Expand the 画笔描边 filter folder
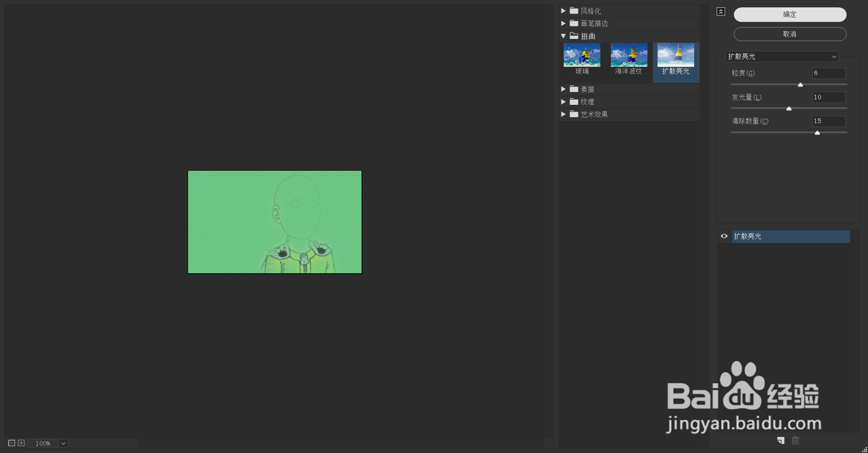This screenshot has height=453, width=868. tap(563, 23)
